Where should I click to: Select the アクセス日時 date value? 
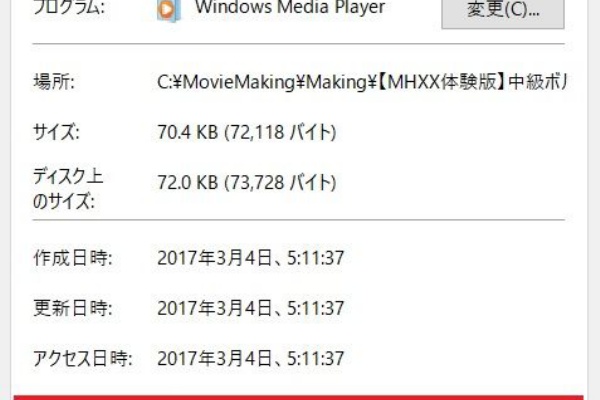click(251, 359)
